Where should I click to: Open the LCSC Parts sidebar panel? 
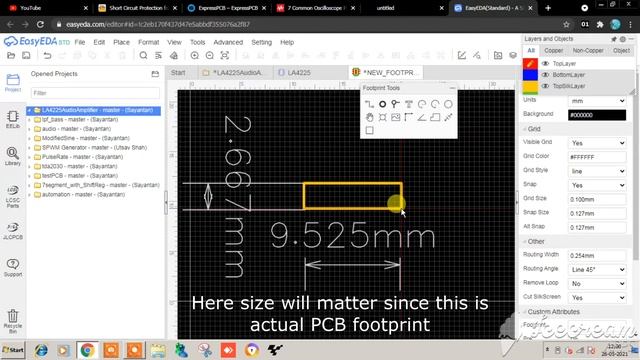click(x=13, y=197)
